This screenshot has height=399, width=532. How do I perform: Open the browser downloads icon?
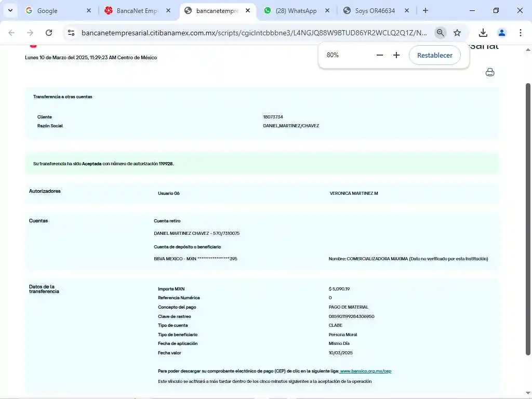point(483,33)
